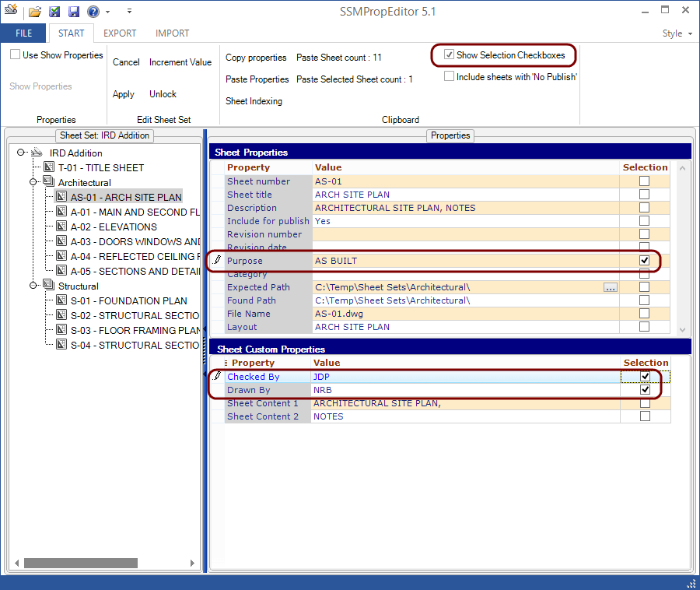Collapse the Structural tree node
The image size is (700, 590).
pos(33,286)
